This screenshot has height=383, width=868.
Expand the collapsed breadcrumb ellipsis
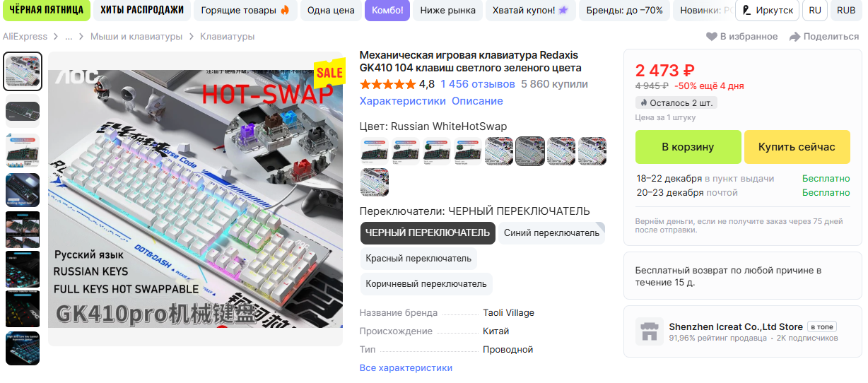click(69, 37)
